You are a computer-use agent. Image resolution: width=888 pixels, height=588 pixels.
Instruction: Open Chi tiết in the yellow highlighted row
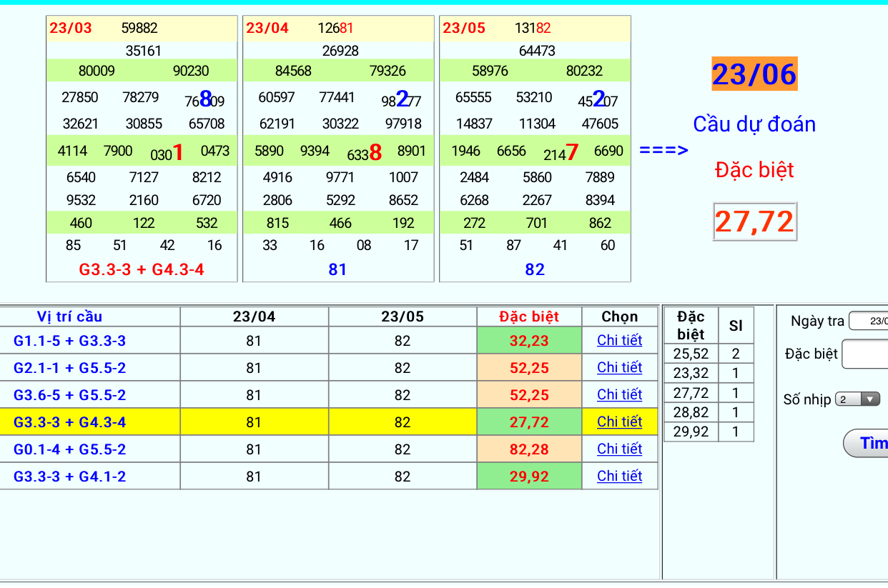point(619,422)
